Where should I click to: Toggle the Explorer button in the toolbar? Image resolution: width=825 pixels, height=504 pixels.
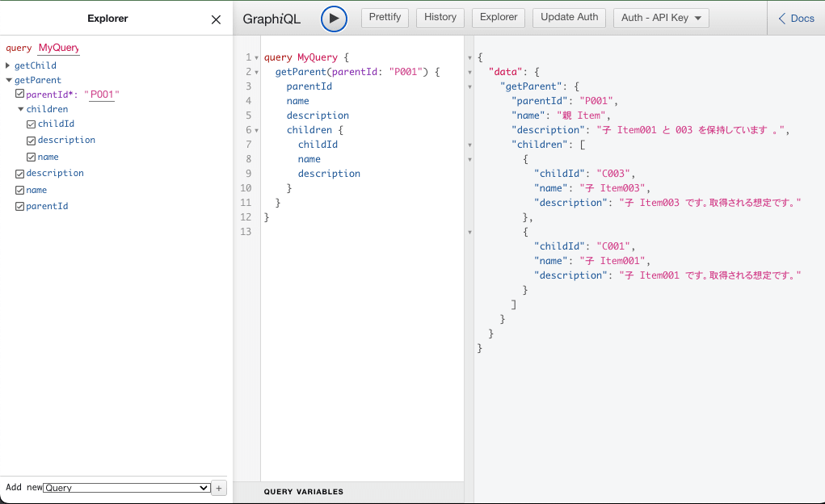tap(499, 17)
